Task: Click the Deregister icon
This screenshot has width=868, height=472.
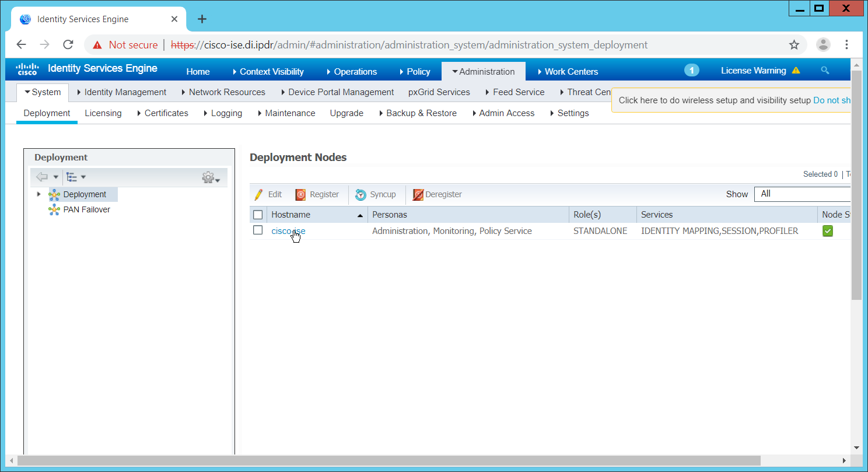Action: pos(418,195)
